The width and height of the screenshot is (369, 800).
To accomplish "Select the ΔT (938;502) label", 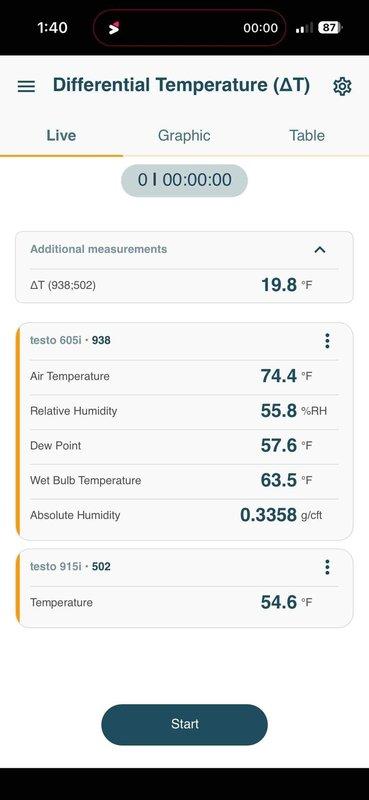I will pos(63,286).
